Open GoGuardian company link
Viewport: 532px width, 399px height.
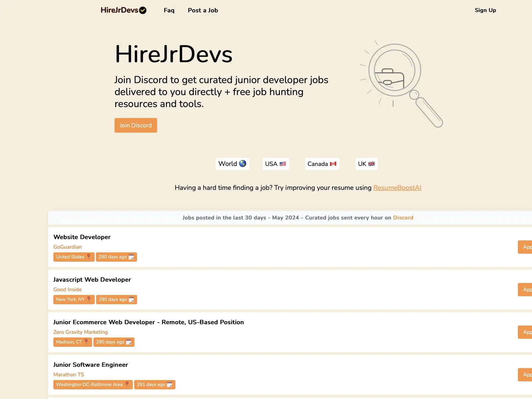pyautogui.click(x=67, y=247)
